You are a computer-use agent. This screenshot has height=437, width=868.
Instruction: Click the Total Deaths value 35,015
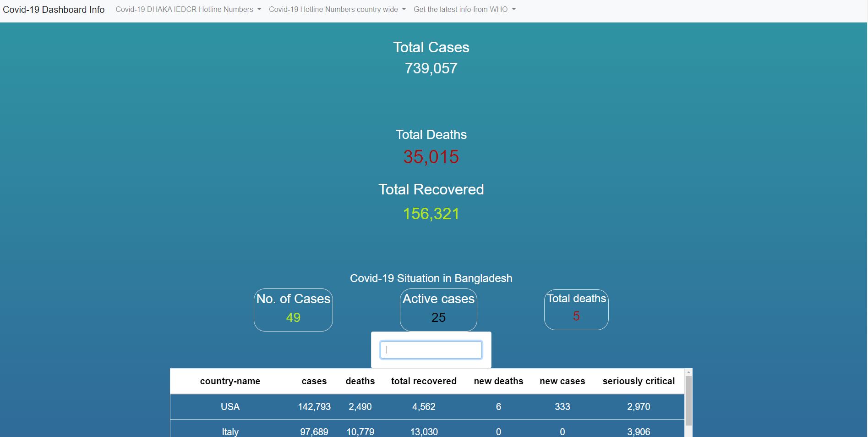point(431,157)
